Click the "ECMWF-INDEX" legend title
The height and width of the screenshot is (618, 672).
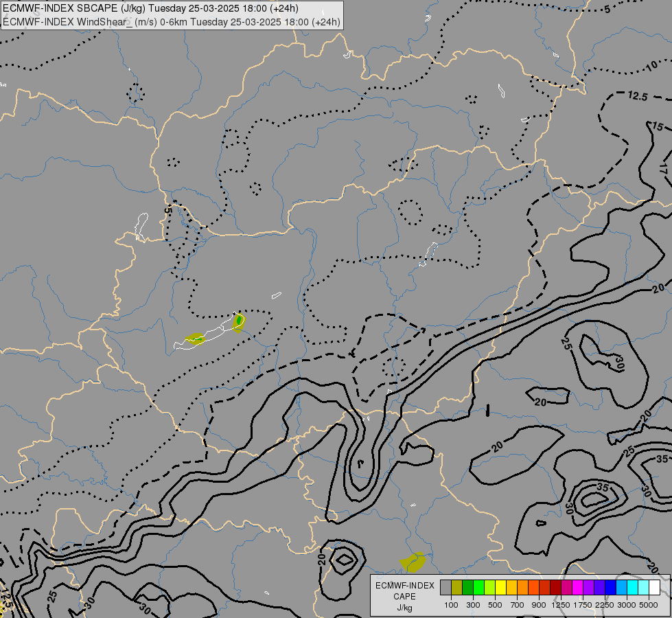point(404,586)
